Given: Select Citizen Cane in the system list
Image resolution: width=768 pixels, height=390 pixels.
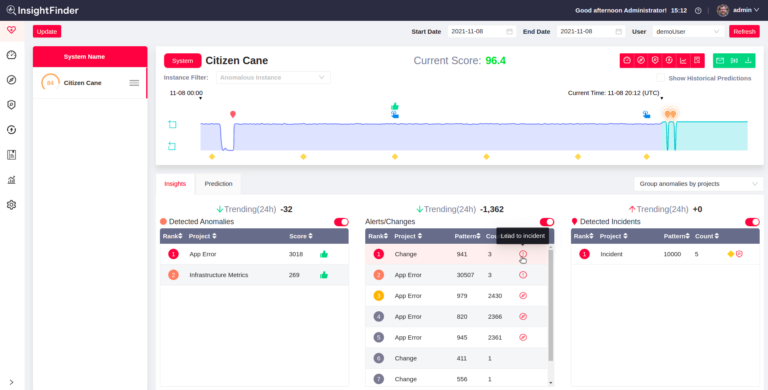Looking at the screenshot, I should [90, 83].
